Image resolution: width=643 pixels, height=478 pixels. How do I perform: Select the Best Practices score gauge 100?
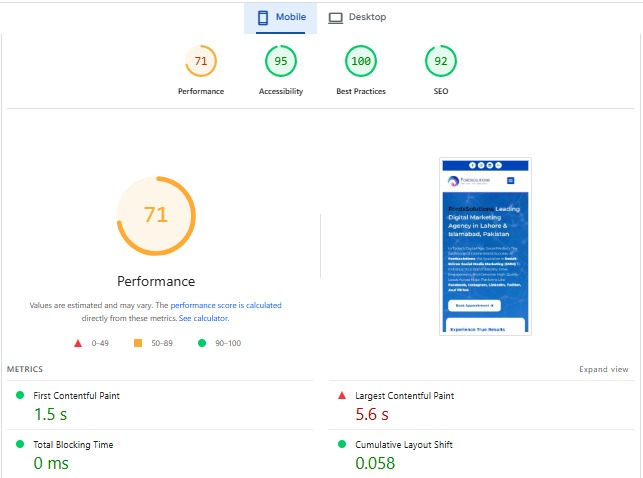point(361,62)
